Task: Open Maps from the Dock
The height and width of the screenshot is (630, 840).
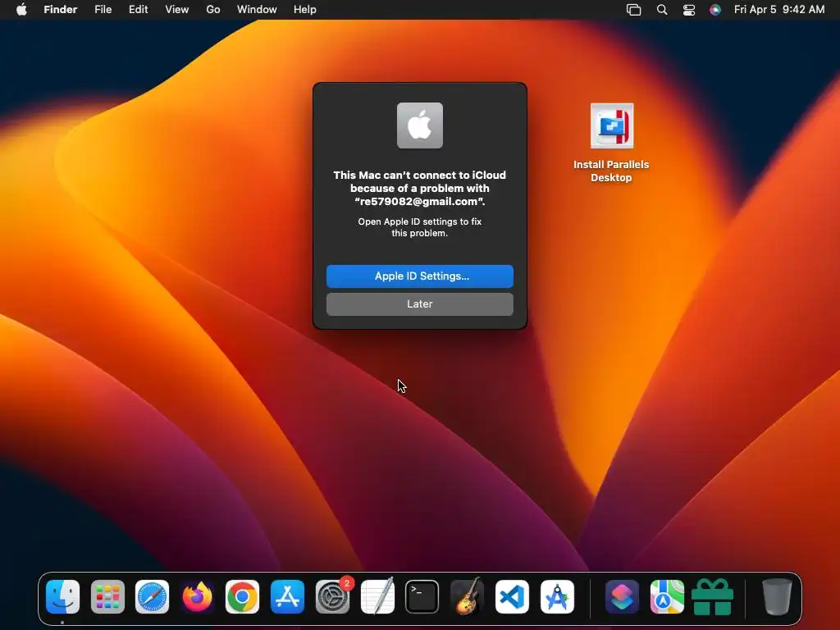Action: [x=667, y=597]
